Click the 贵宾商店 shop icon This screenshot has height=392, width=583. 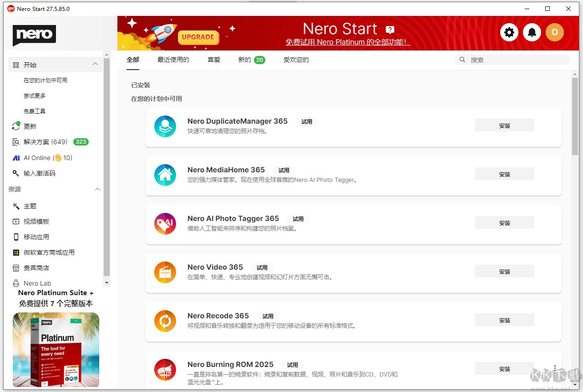point(16,268)
